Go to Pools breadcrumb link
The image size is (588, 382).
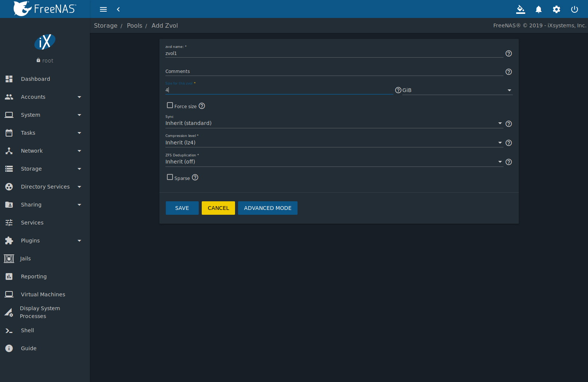pos(134,25)
